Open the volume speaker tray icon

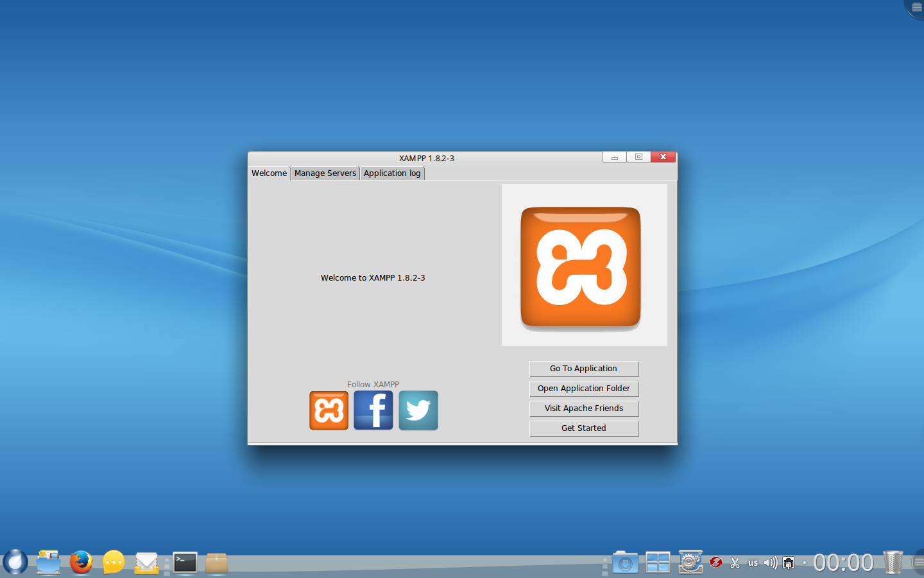pyautogui.click(x=771, y=563)
